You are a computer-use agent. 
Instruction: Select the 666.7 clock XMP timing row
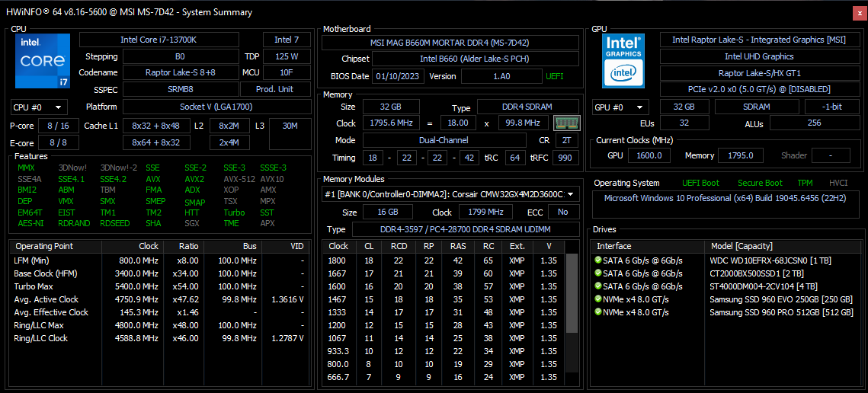click(x=444, y=378)
